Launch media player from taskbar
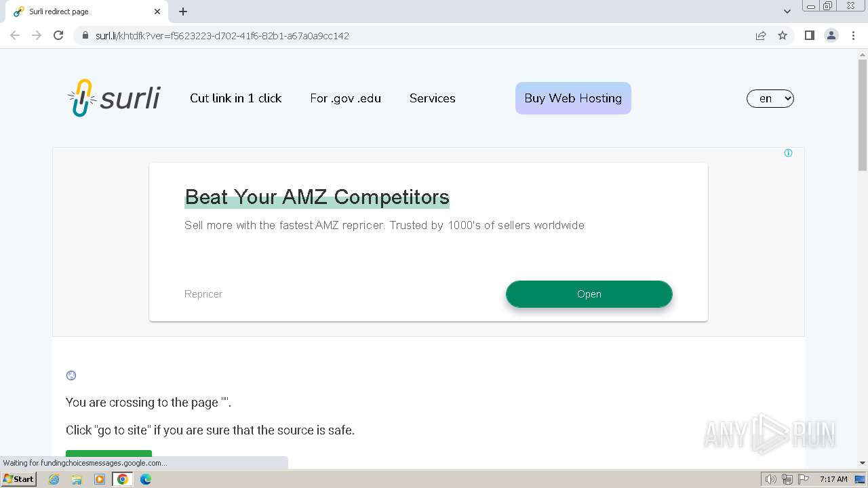 pos(100,479)
